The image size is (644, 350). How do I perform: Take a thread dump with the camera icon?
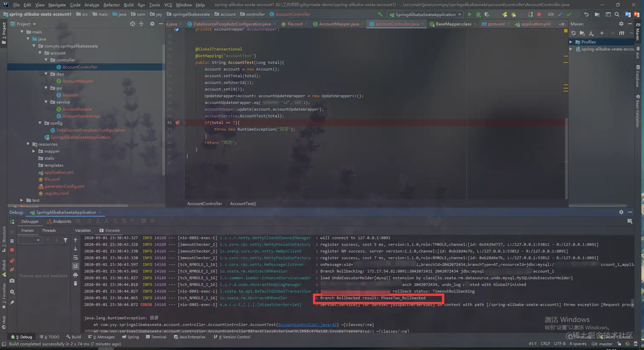[x=12, y=281]
